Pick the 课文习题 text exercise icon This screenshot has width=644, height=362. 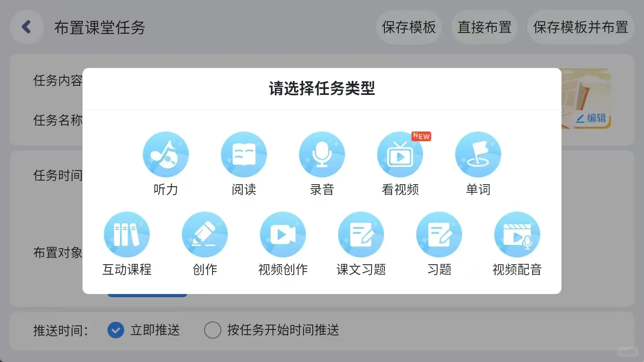click(361, 234)
